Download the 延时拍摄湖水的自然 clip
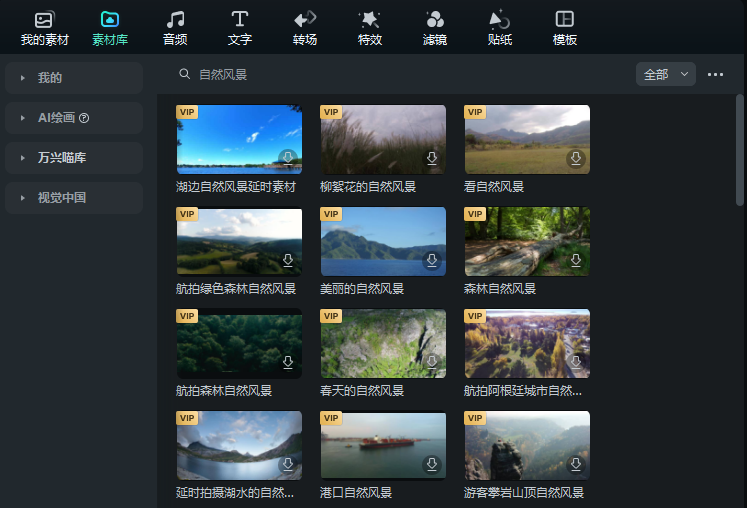 tap(288, 464)
